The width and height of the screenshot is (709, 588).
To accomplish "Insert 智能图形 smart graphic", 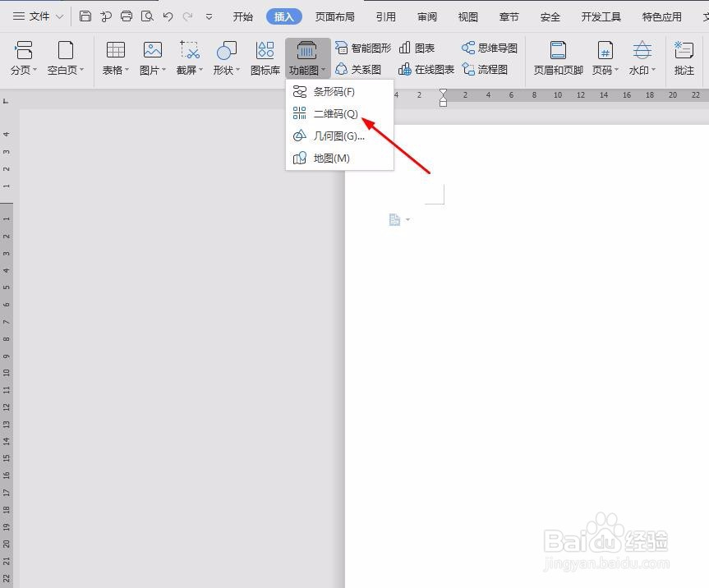I will tap(362, 48).
